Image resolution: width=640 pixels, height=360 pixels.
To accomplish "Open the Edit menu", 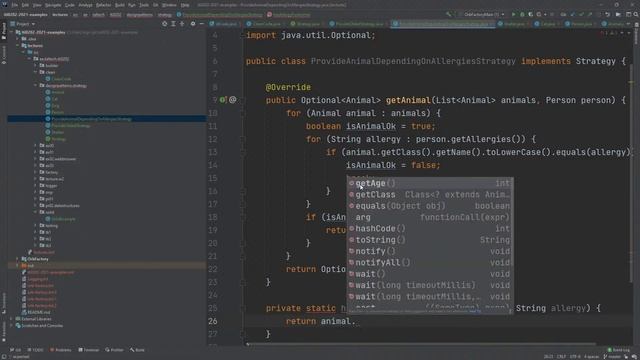I will tap(25, 5).
